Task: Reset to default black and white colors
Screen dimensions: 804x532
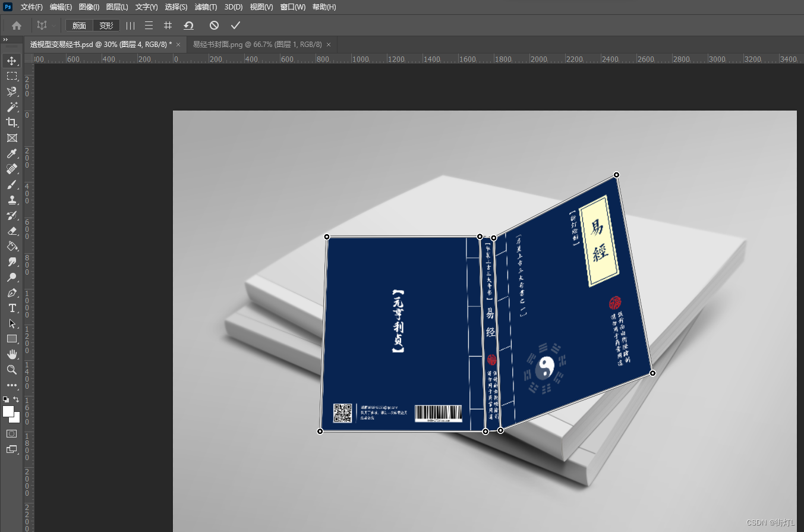Action: (6, 399)
